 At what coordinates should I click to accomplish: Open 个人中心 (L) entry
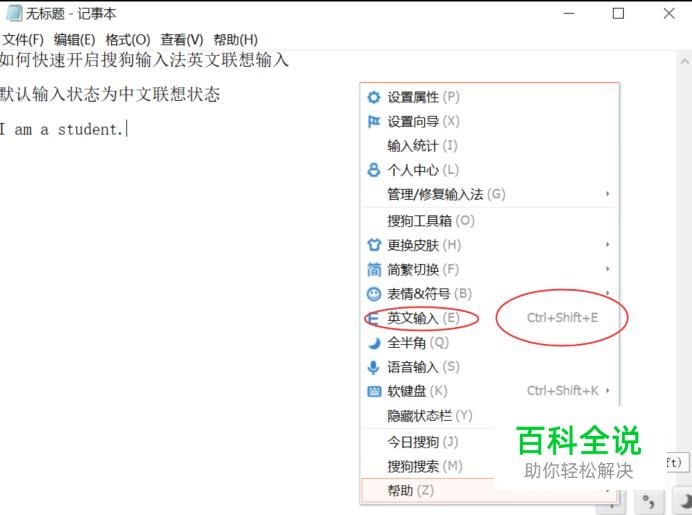click(490, 170)
